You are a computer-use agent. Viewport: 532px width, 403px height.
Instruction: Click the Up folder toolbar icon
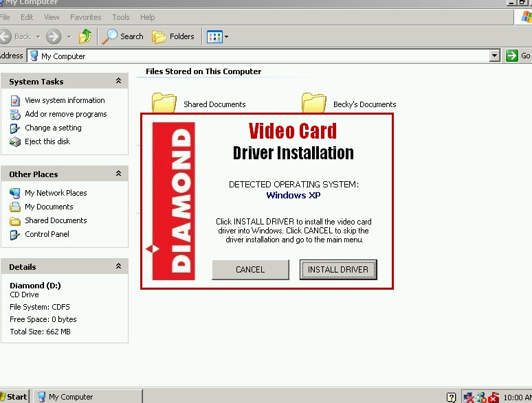[85, 36]
